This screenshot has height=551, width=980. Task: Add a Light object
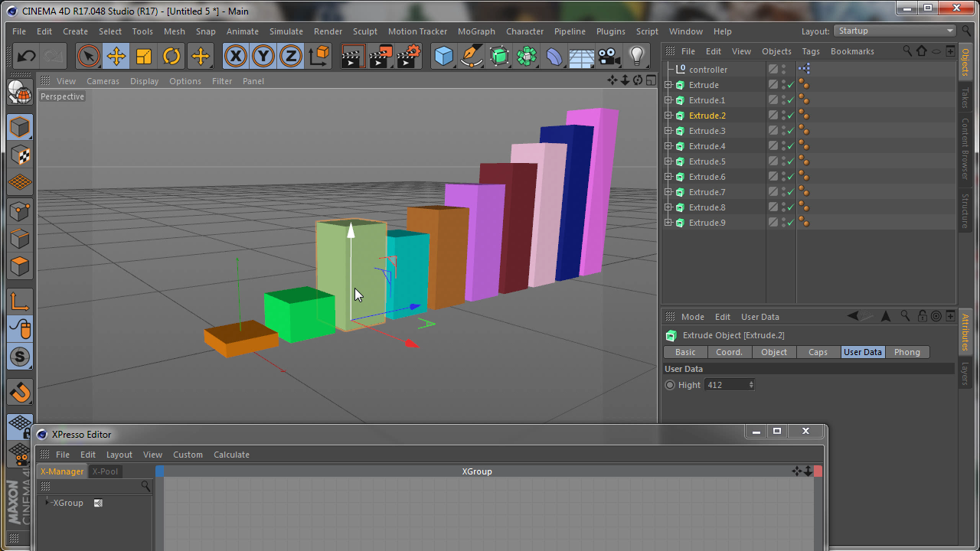click(636, 56)
